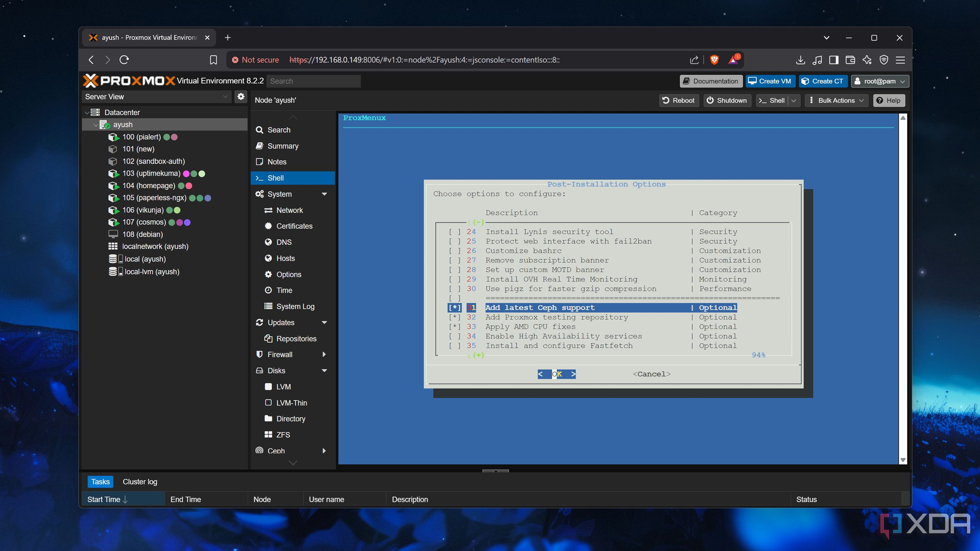Collapse the ayush node in tree
Viewport: 980px width, 551px height.
coord(95,125)
